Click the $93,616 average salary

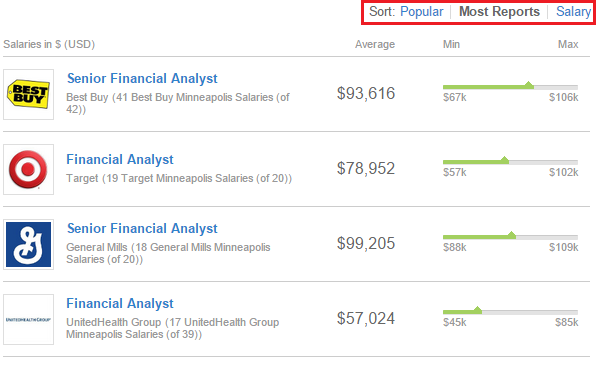point(366,94)
